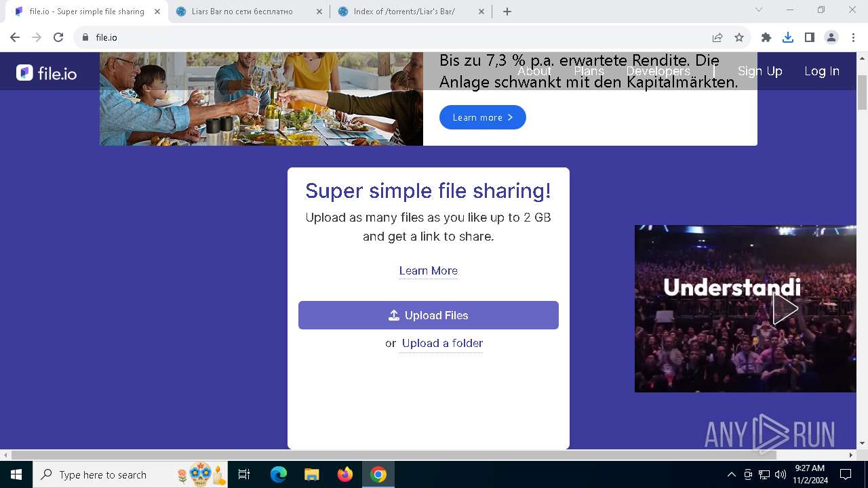Click the file.io logo
This screenshot has width=868, height=488.
[47, 73]
